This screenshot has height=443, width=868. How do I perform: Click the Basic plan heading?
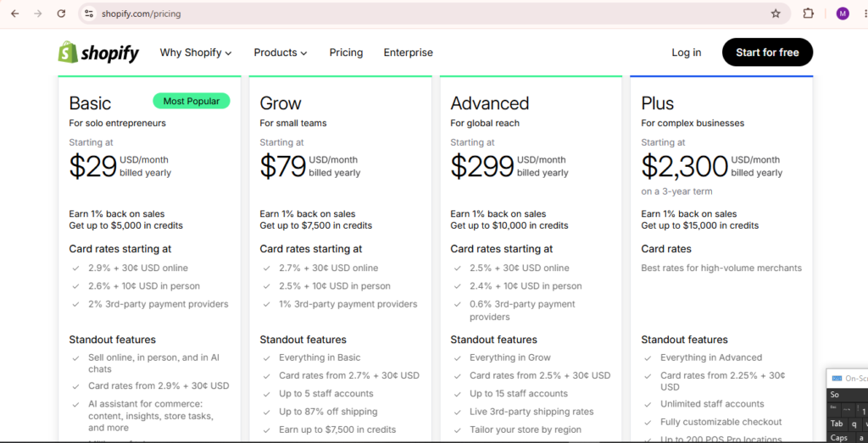tap(90, 103)
